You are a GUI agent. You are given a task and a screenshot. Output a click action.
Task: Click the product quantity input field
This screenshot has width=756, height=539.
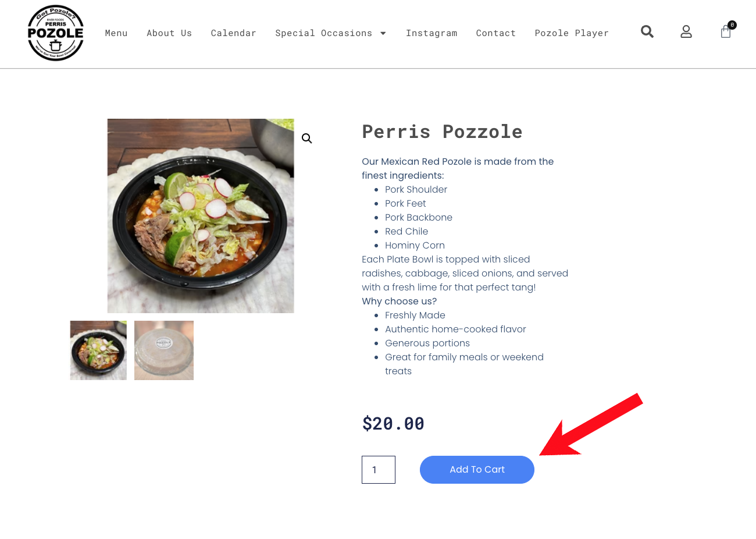tap(379, 470)
